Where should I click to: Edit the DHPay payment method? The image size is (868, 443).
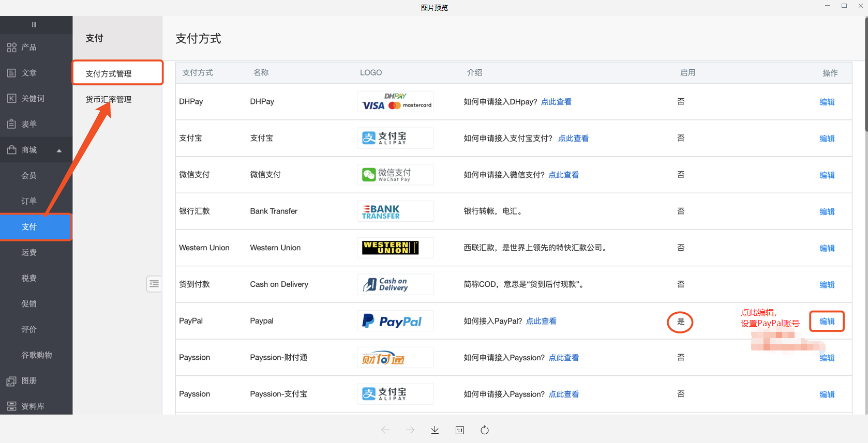click(827, 102)
